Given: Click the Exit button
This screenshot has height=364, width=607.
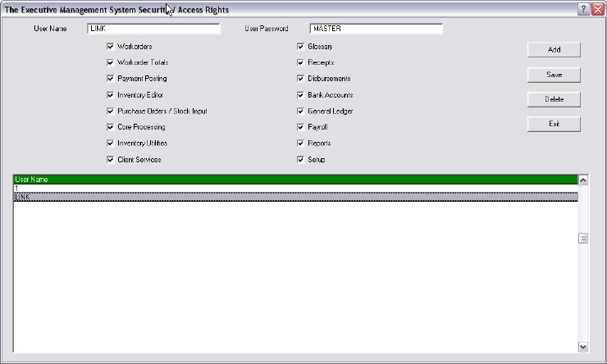Looking at the screenshot, I should 554,124.
